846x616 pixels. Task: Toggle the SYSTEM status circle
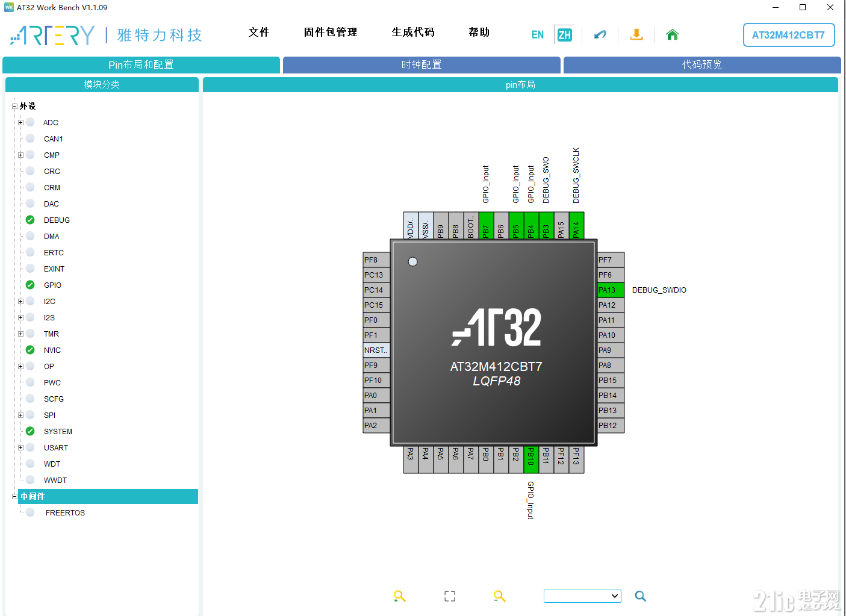[x=30, y=431]
